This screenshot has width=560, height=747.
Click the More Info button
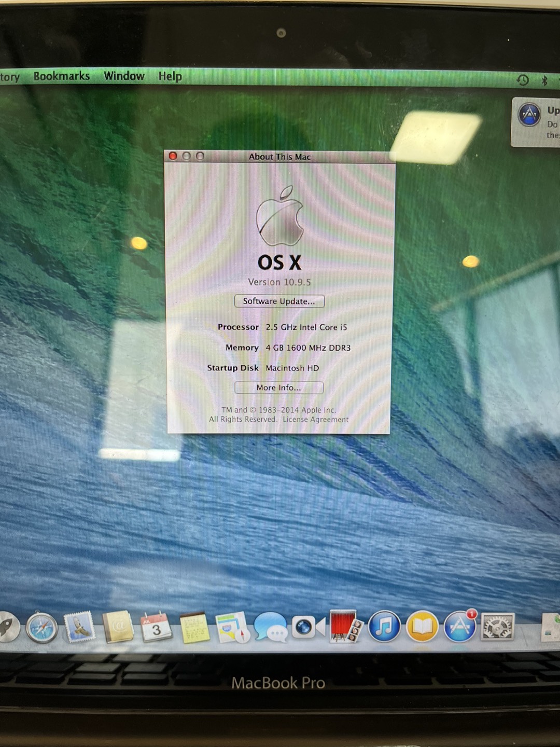point(278,388)
